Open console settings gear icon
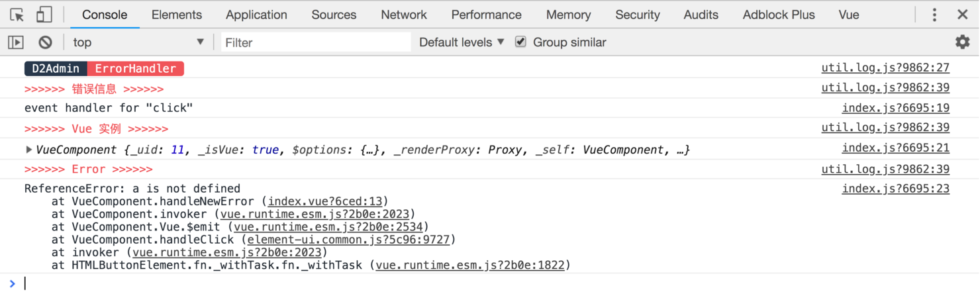980x294 pixels. click(962, 42)
